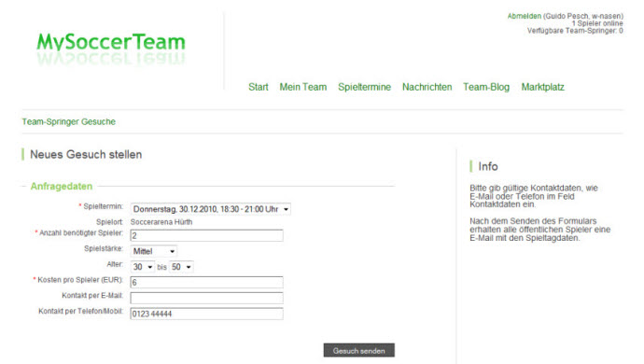Open the Spielstärke dropdown showing Mittel
This screenshot has width=644, height=364.
(x=154, y=251)
